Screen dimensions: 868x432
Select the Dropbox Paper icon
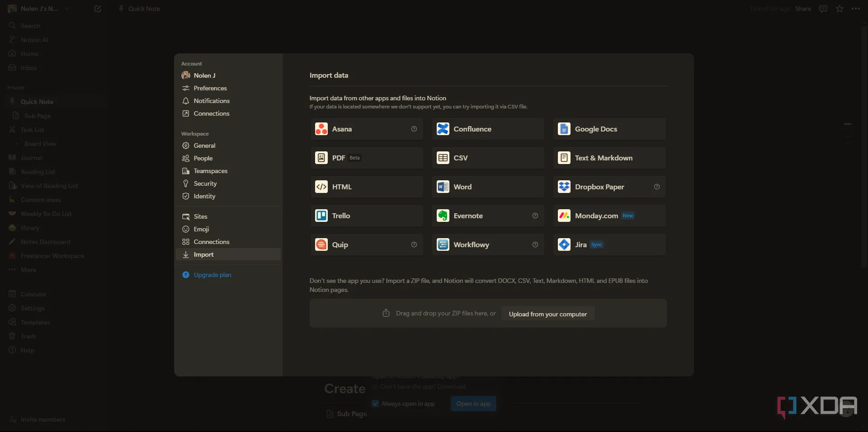point(564,187)
